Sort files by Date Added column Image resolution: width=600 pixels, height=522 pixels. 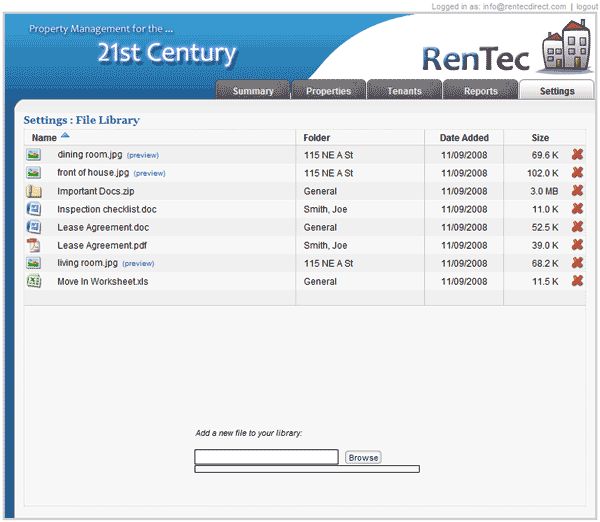(x=464, y=137)
